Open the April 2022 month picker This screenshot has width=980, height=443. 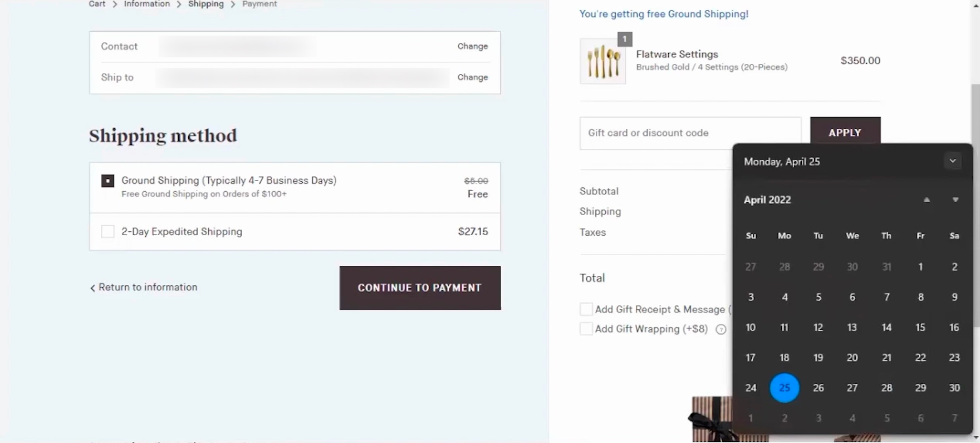point(767,199)
